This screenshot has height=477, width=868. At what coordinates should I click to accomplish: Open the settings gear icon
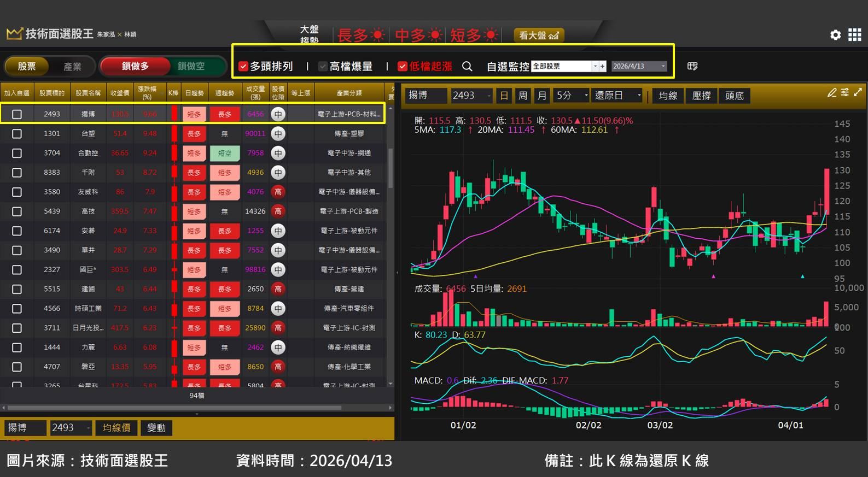[x=835, y=35]
